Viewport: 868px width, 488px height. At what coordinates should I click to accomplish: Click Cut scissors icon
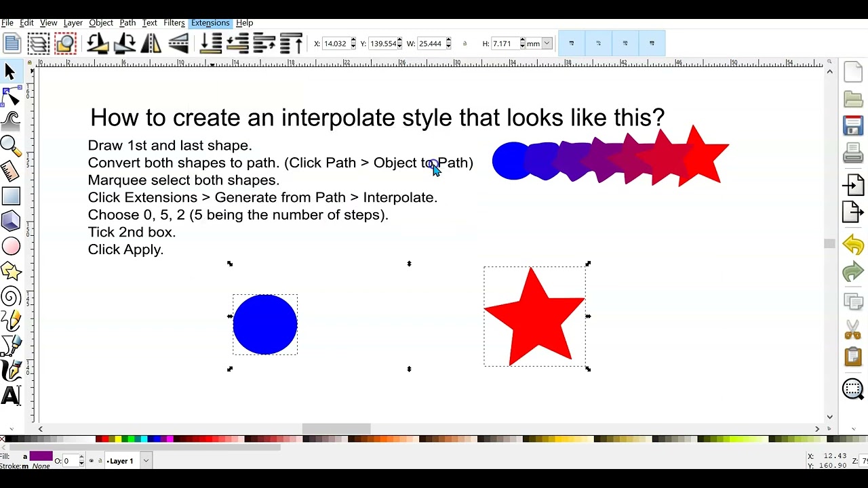tap(853, 329)
